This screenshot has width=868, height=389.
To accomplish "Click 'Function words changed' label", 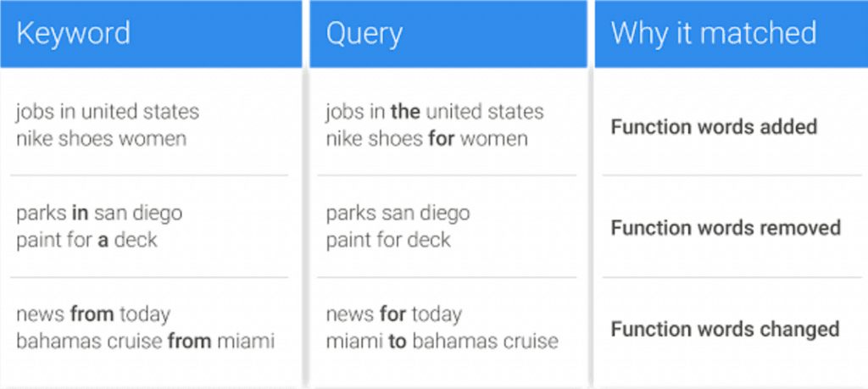I will point(726,329).
